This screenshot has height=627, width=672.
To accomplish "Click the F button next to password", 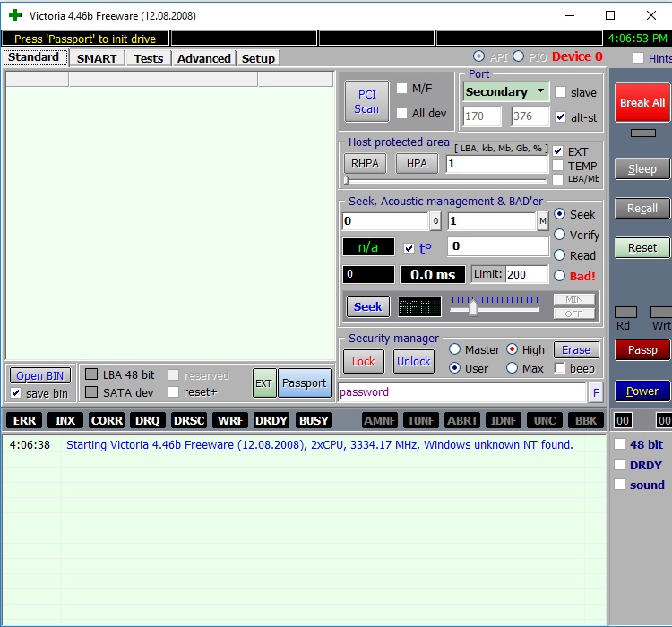I will [596, 392].
